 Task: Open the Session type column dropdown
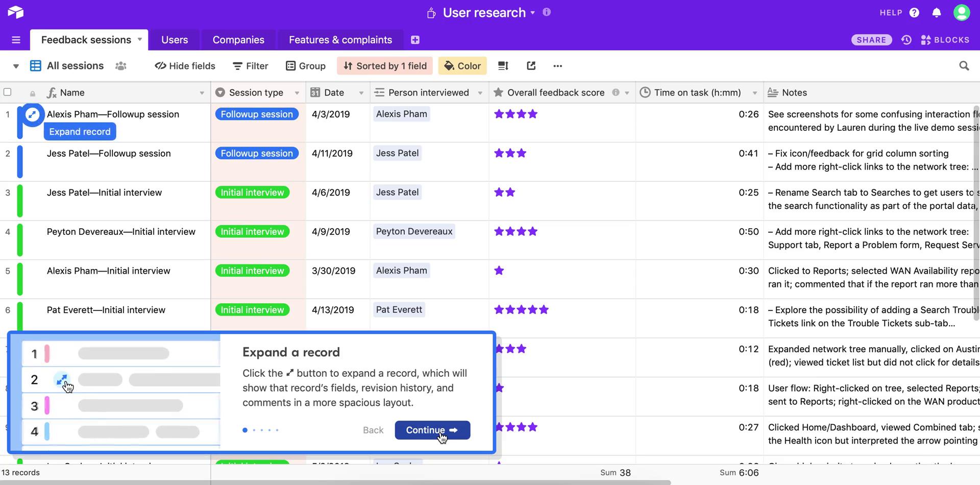(x=298, y=92)
